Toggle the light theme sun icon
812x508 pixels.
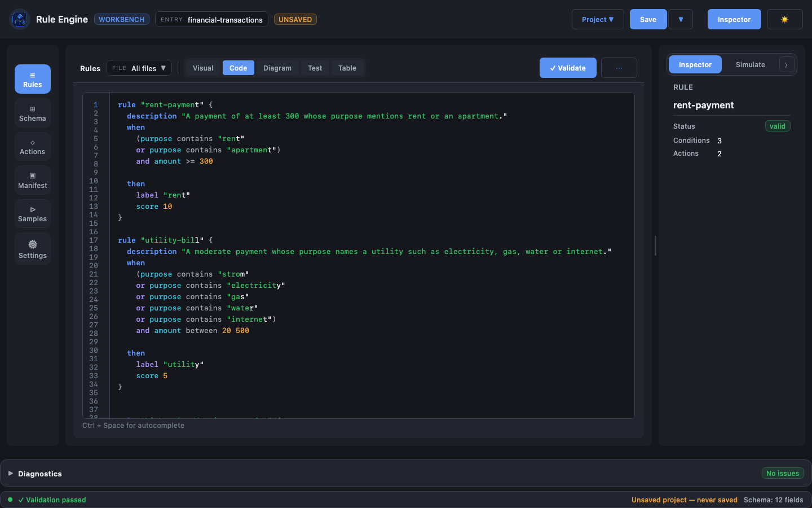(784, 19)
